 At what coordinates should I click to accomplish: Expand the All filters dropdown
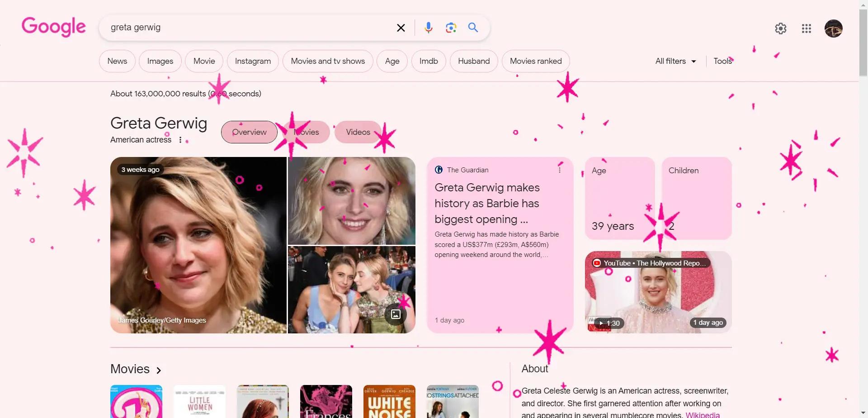(x=675, y=61)
